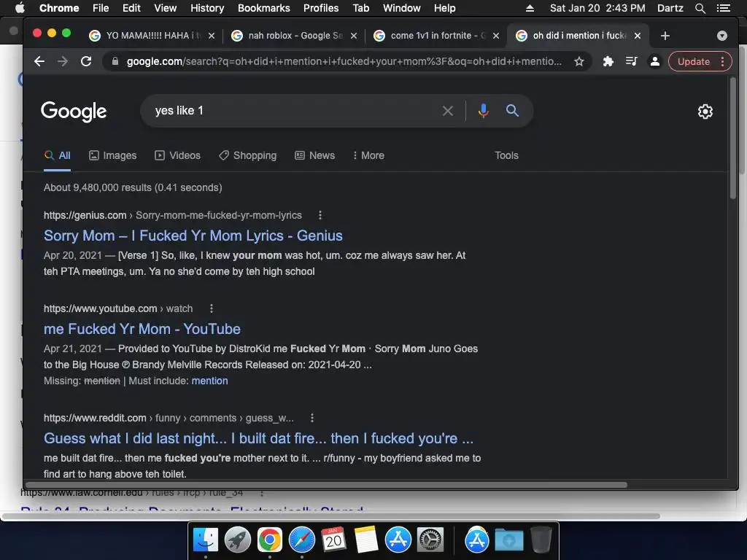The image size is (747, 560).
Task: Open the Chrome profile avatar icon
Action: pyautogui.click(x=655, y=61)
